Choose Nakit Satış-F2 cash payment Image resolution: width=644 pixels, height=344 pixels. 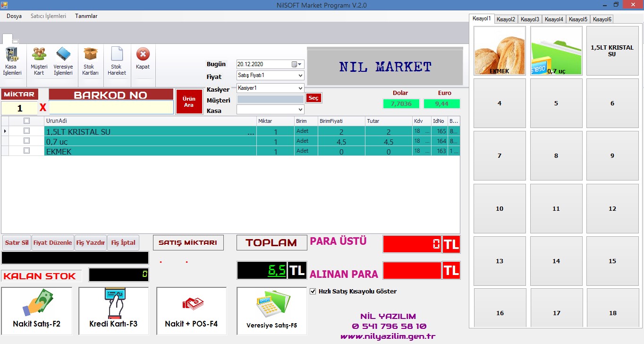pos(37,311)
